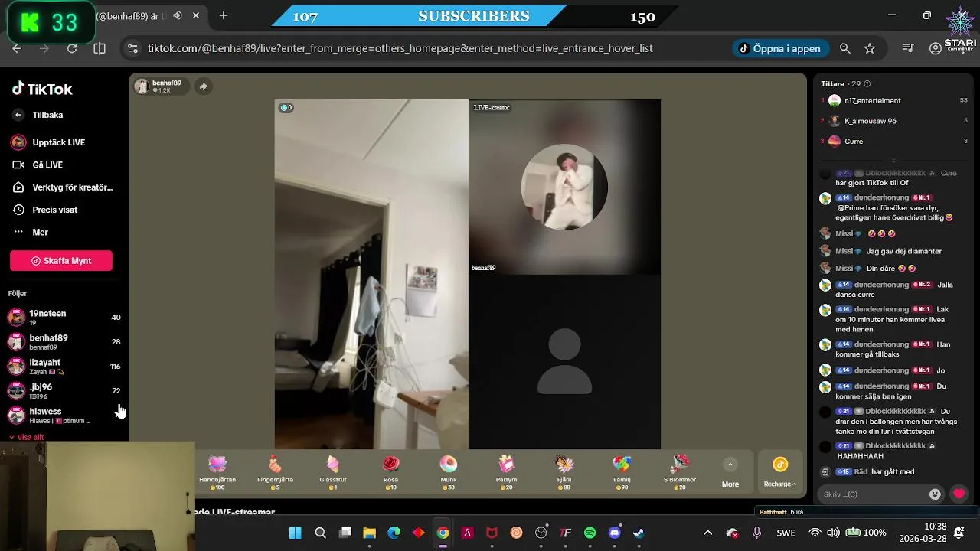This screenshot has height=551, width=980.
Task: Send the Familj gift
Action: [622, 472]
